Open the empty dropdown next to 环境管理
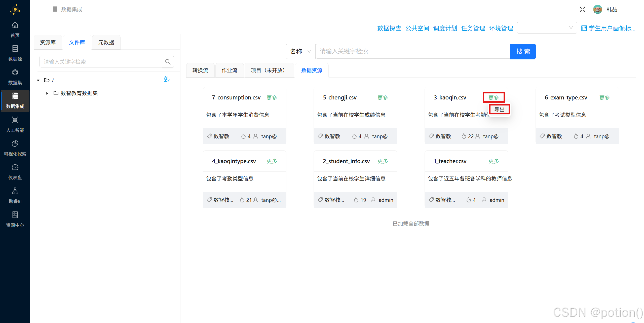The height and width of the screenshot is (323, 644). pyautogui.click(x=547, y=28)
